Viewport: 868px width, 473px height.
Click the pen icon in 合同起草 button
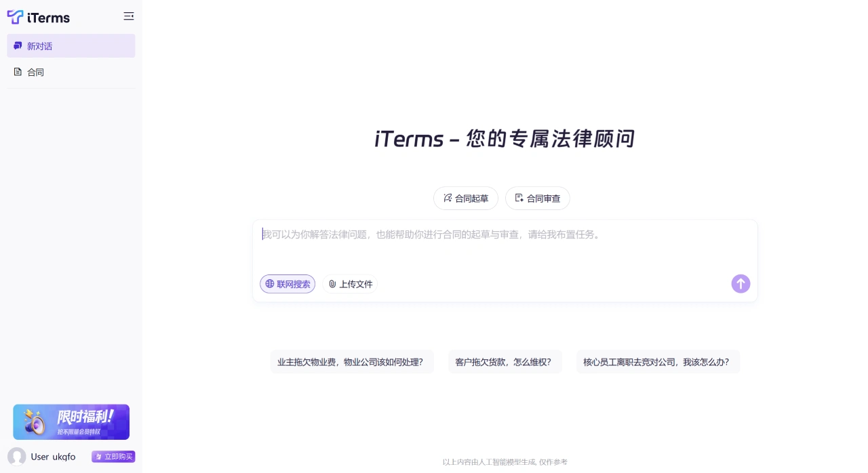pyautogui.click(x=448, y=198)
